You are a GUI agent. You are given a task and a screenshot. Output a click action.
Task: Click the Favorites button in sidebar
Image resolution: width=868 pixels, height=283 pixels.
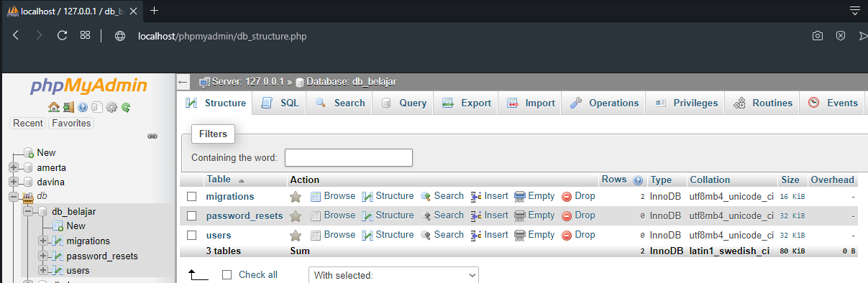tap(71, 123)
